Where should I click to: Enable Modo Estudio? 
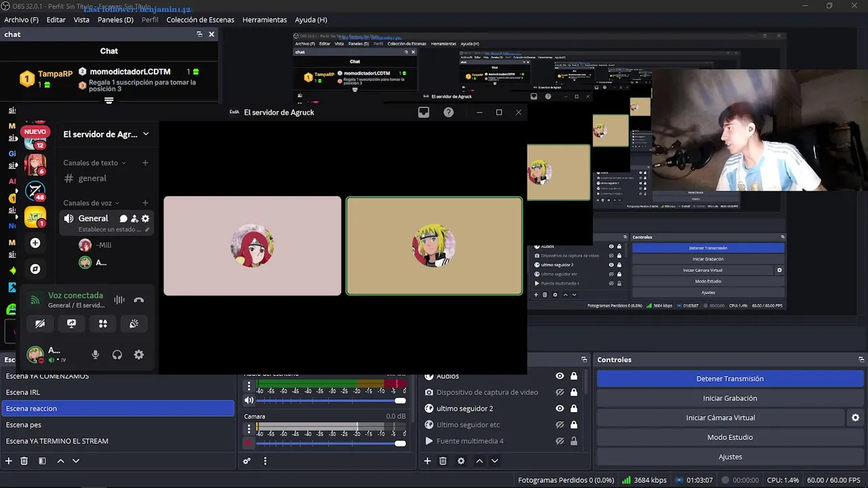click(730, 437)
